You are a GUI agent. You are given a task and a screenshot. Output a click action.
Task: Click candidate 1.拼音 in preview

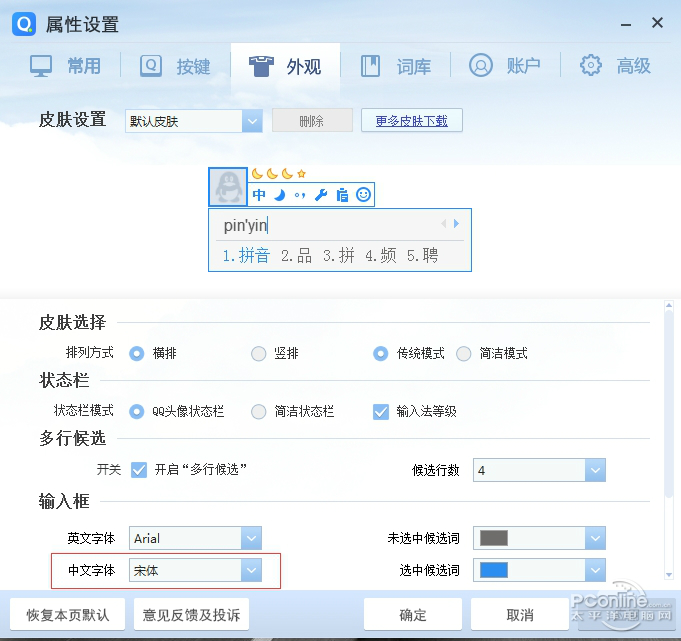[246, 255]
